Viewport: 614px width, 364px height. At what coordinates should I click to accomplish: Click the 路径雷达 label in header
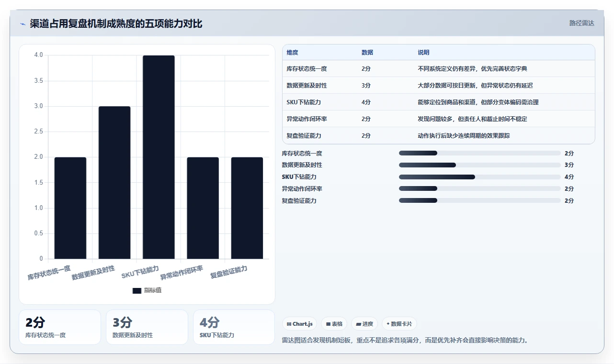(581, 23)
